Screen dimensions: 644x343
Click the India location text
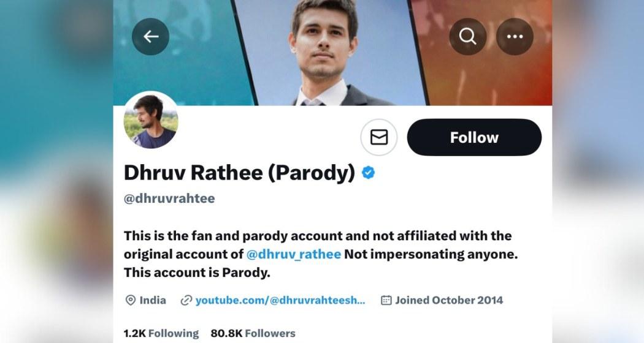[153, 300]
